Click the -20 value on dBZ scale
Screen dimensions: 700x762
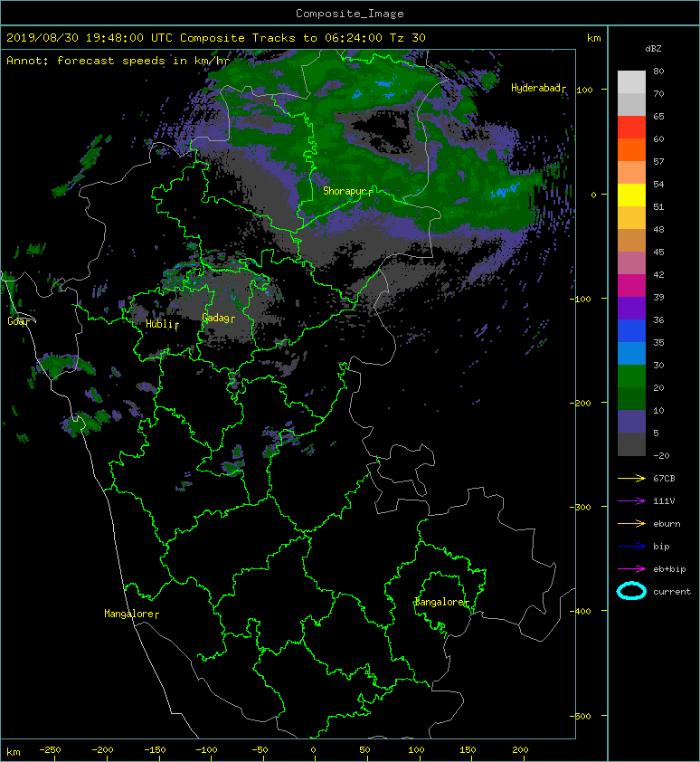point(662,456)
